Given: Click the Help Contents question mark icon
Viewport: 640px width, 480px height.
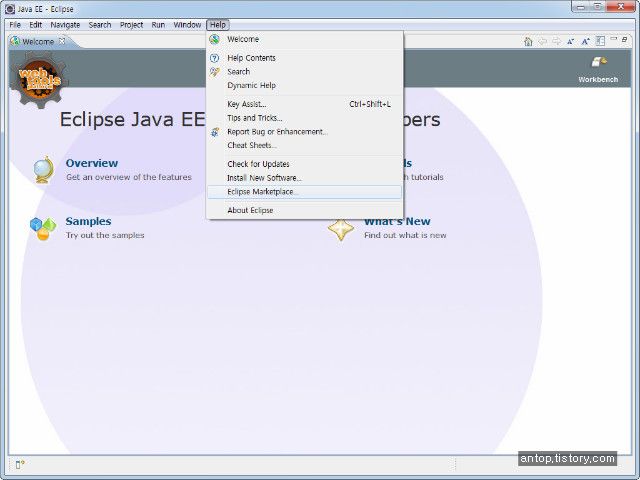Looking at the screenshot, I should (214, 58).
